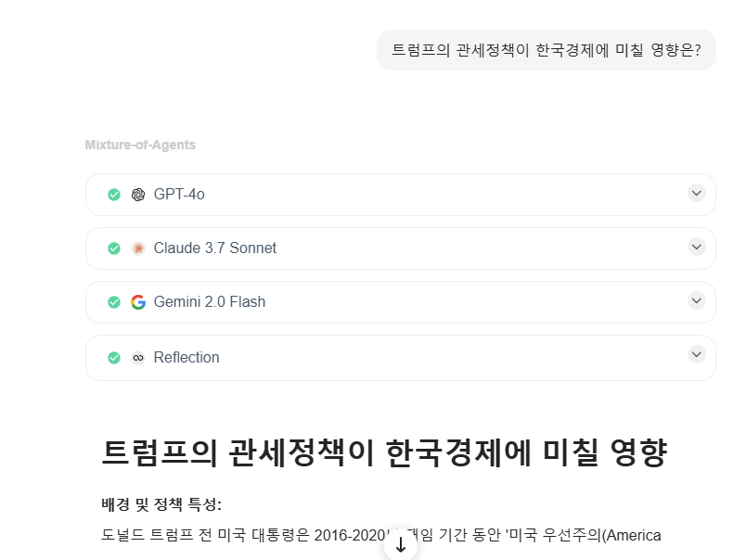
Task: Select the Reflection label text
Action: [186, 358]
